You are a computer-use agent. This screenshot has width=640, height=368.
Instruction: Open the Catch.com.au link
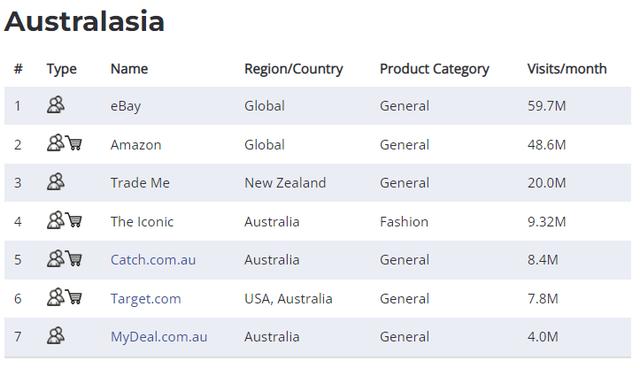153,260
